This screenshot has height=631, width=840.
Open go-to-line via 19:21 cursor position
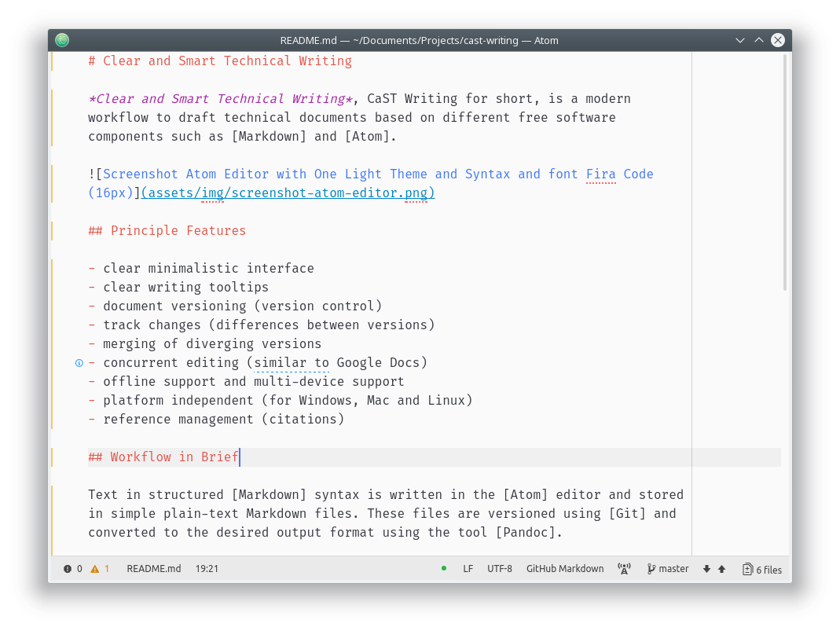point(207,569)
